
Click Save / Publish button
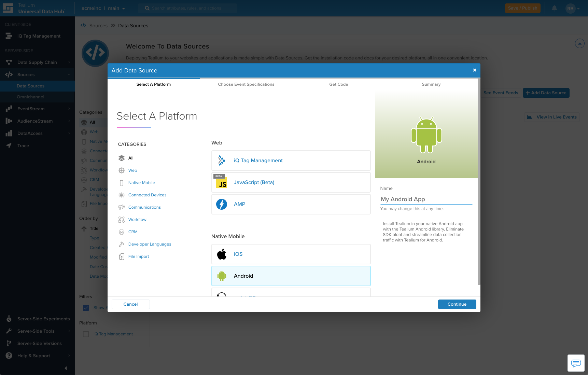click(522, 8)
